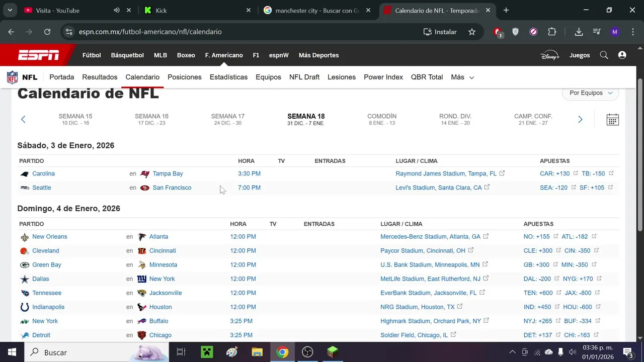The width and height of the screenshot is (644, 362).
Task: Open Windows Start menu
Action: click(12, 352)
